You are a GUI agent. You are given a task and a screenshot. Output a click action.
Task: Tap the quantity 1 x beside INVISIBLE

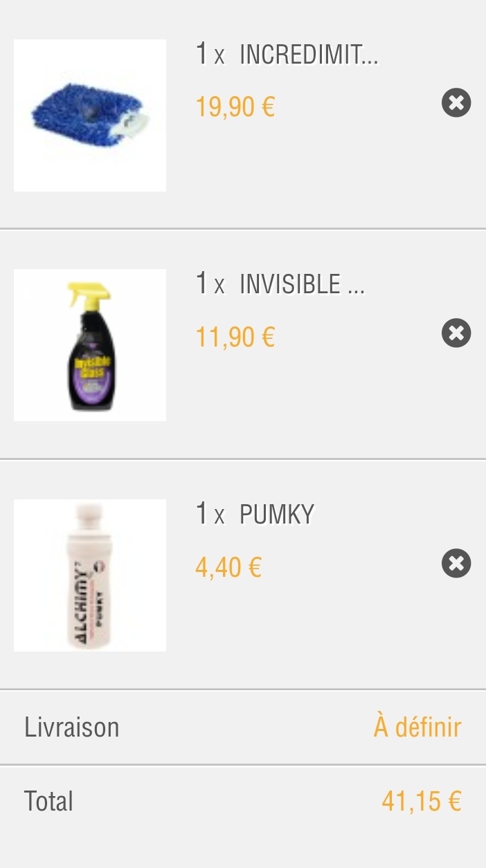coord(210,284)
